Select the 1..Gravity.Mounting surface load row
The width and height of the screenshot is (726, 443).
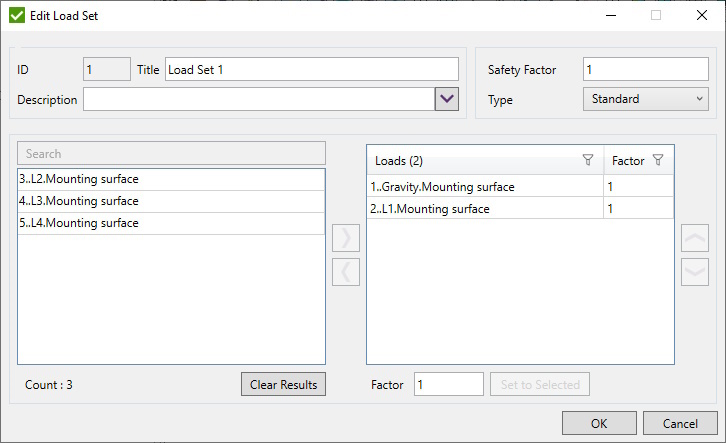tap(484, 187)
